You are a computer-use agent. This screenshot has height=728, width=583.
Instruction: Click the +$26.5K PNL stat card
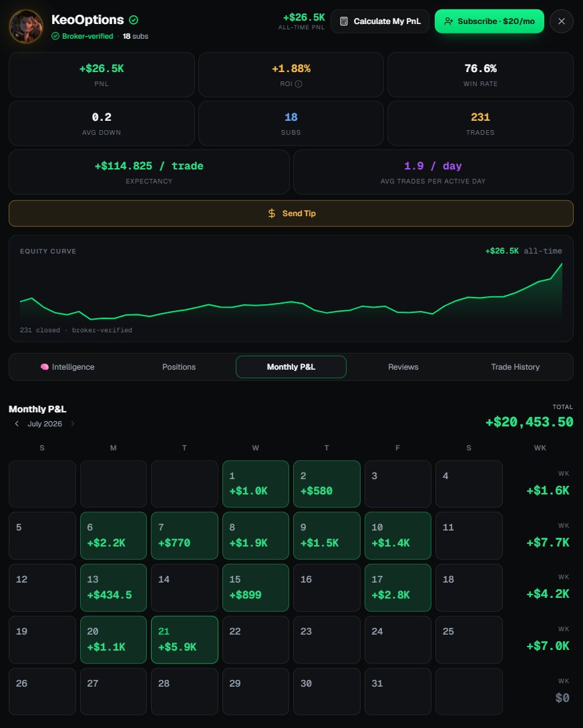pos(102,75)
